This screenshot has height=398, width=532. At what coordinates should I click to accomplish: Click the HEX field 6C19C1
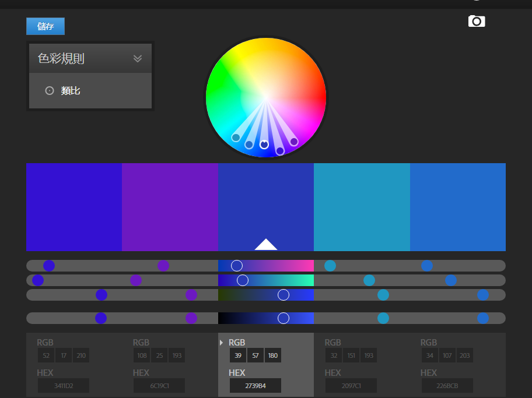[159, 386]
